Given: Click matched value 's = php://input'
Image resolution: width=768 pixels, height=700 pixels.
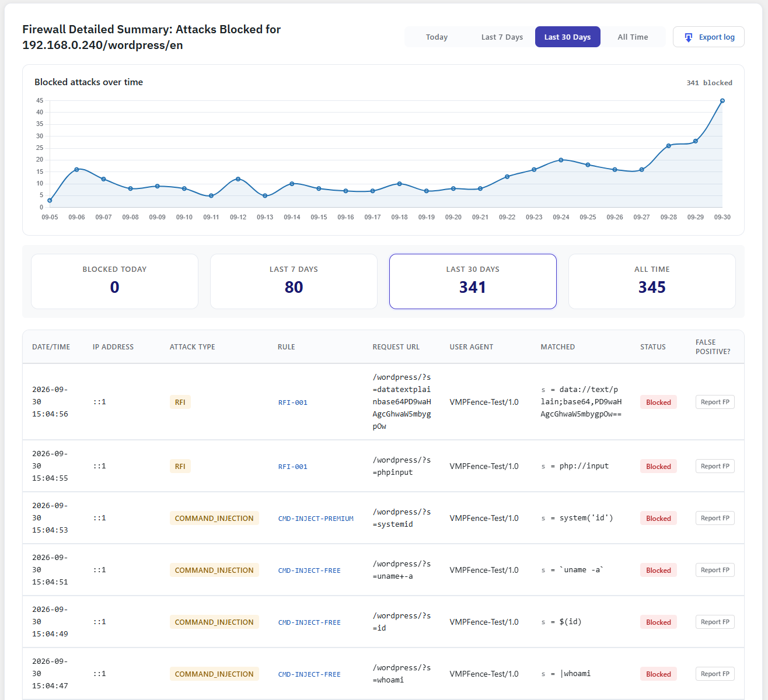Looking at the screenshot, I should tap(575, 466).
